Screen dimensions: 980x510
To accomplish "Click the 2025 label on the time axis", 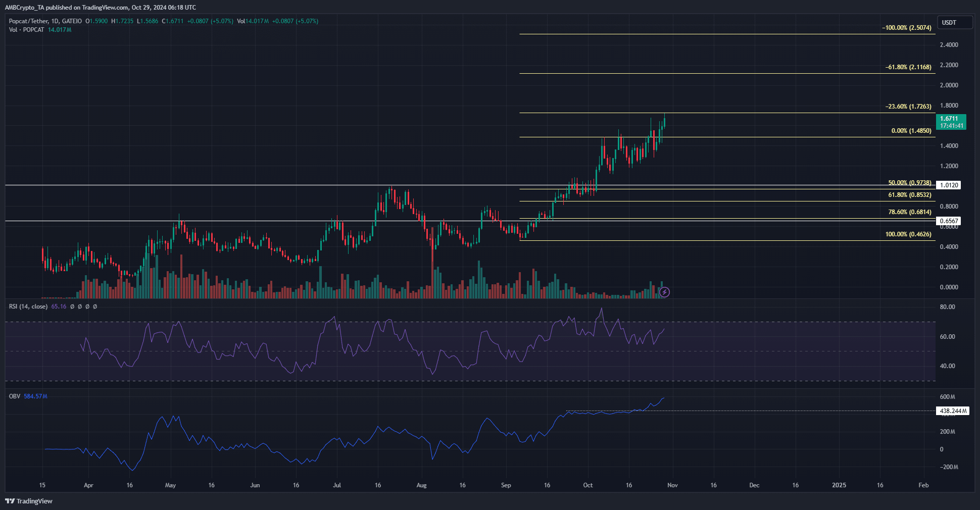I will coord(839,485).
